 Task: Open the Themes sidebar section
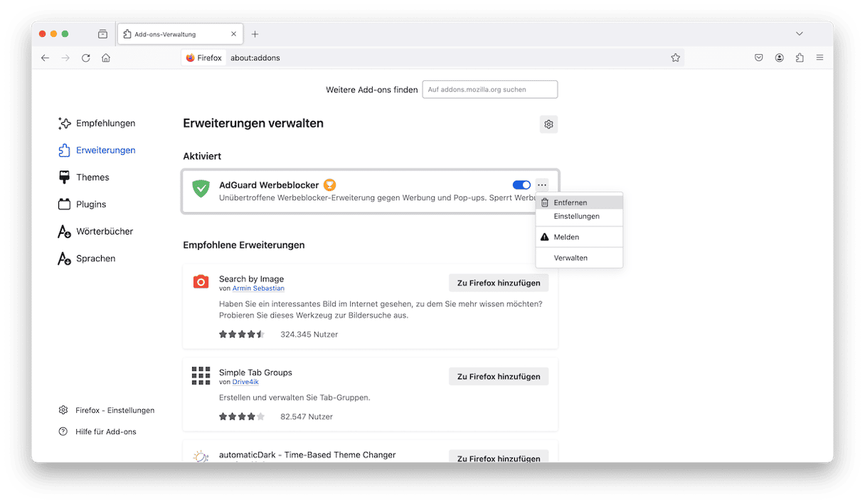[84, 178]
